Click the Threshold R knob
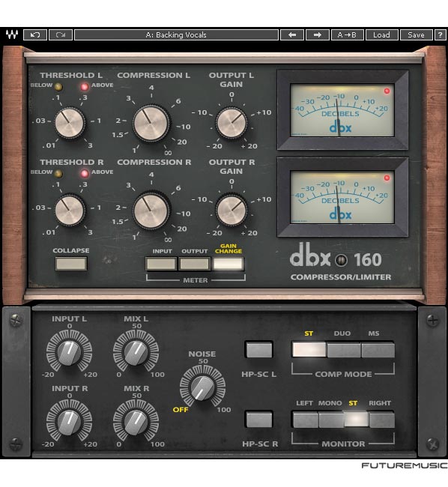Viewport: 448px width, 487px height. tap(70, 210)
